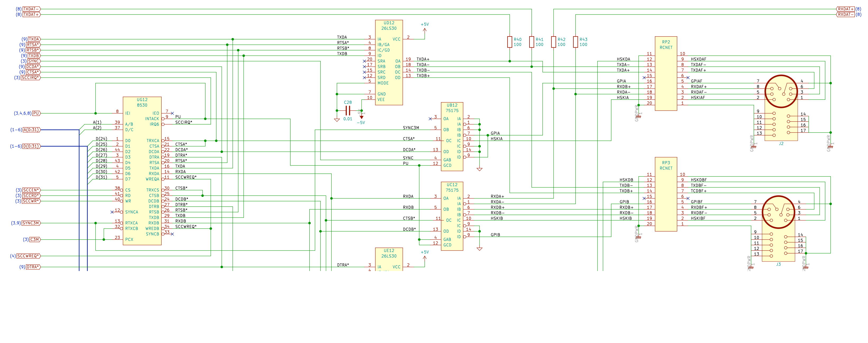Image resolution: width=868 pixels, height=343 pixels.
Task: Click the J3 connector reference label
Action: (778, 264)
